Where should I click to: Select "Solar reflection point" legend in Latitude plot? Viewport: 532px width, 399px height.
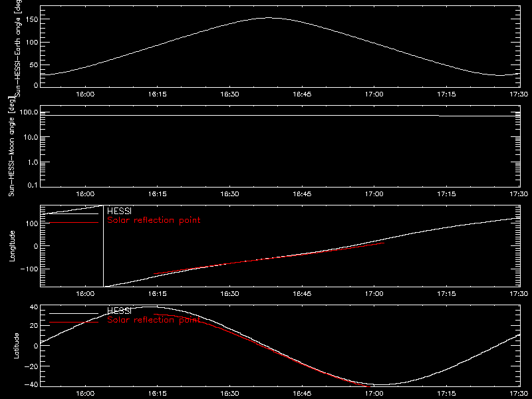click(x=154, y=320)
